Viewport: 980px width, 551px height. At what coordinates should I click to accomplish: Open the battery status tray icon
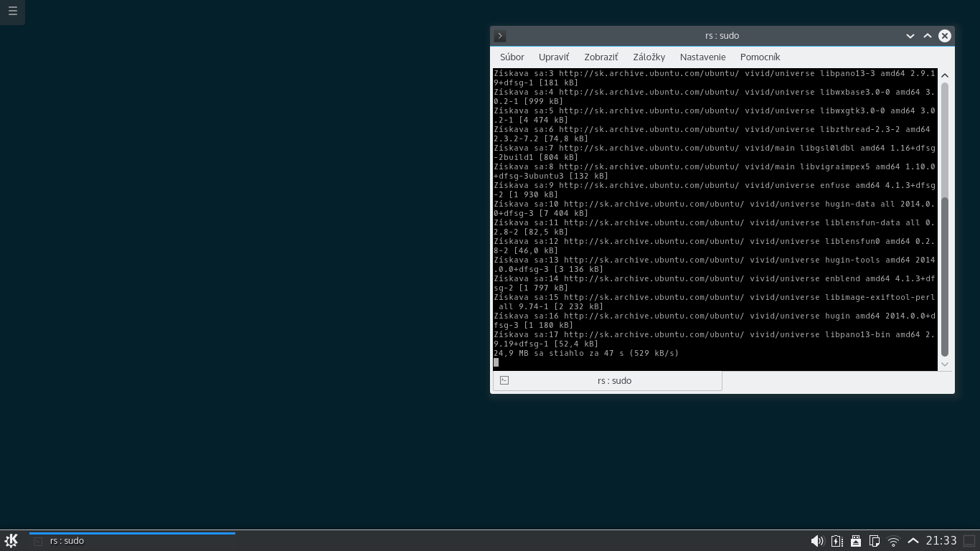[x=837, y=541]
